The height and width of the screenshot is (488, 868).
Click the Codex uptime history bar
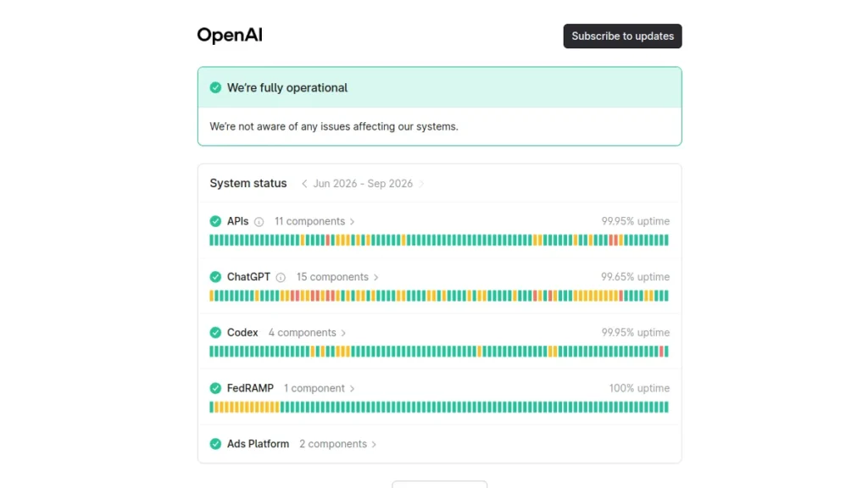(x=439, y=352)
